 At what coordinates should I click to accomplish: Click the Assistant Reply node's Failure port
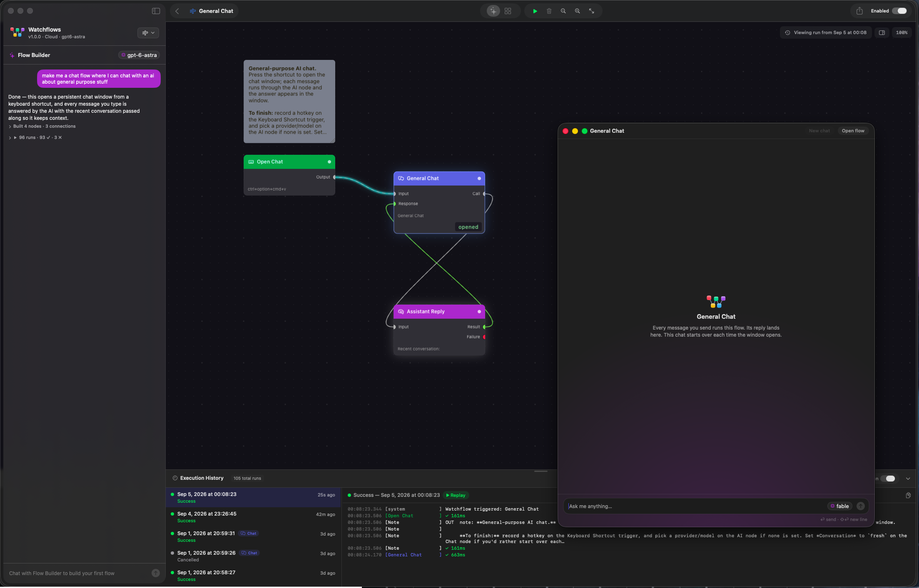click(484, 337)
